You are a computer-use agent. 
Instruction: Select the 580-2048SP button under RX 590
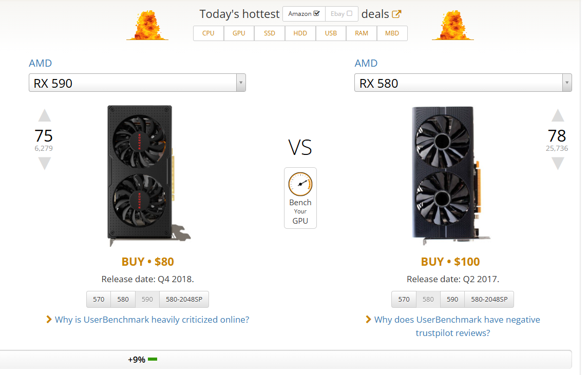coord(184,300)
